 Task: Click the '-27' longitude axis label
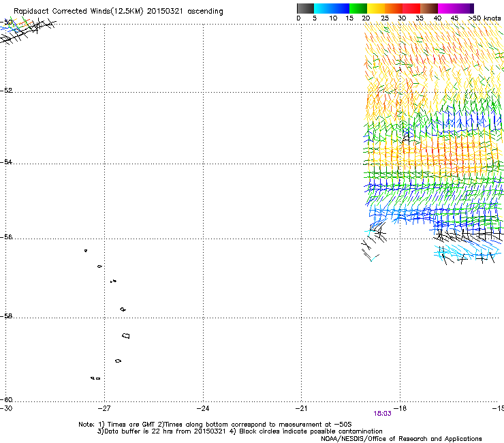[104, 408]
